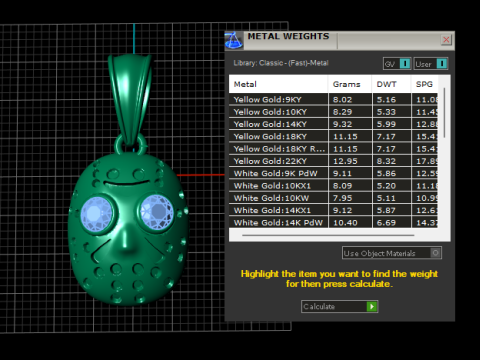Click the horizontal scrollbar under the table

tap(328, 235)
